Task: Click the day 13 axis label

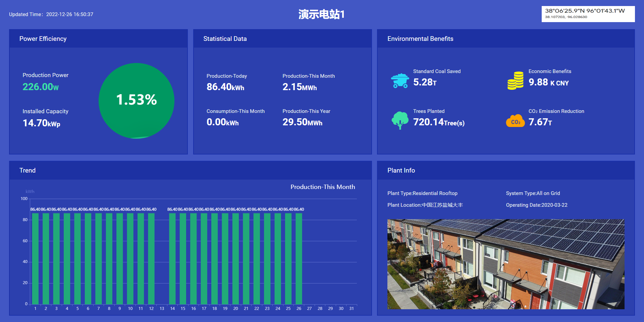Action: point(162,309)
